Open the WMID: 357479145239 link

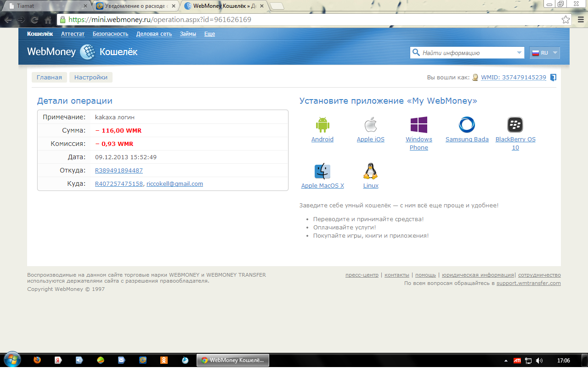click(514, 78)
